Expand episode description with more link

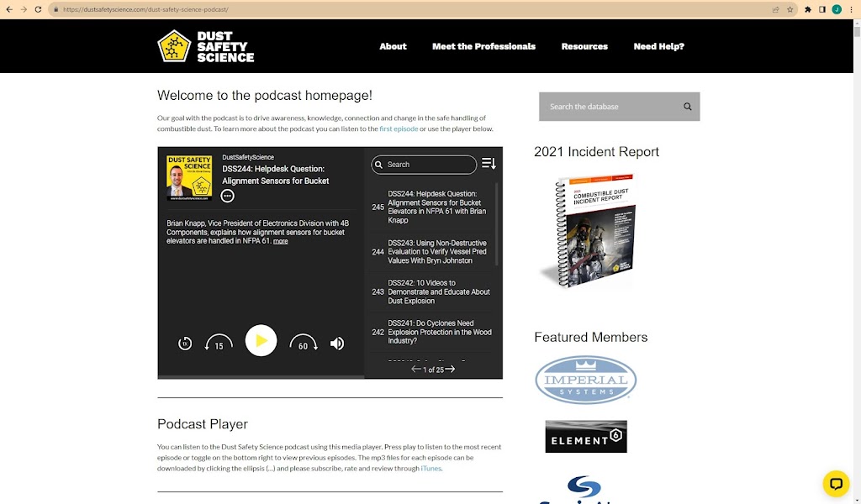pyautogui.click(x=280, y=241)
